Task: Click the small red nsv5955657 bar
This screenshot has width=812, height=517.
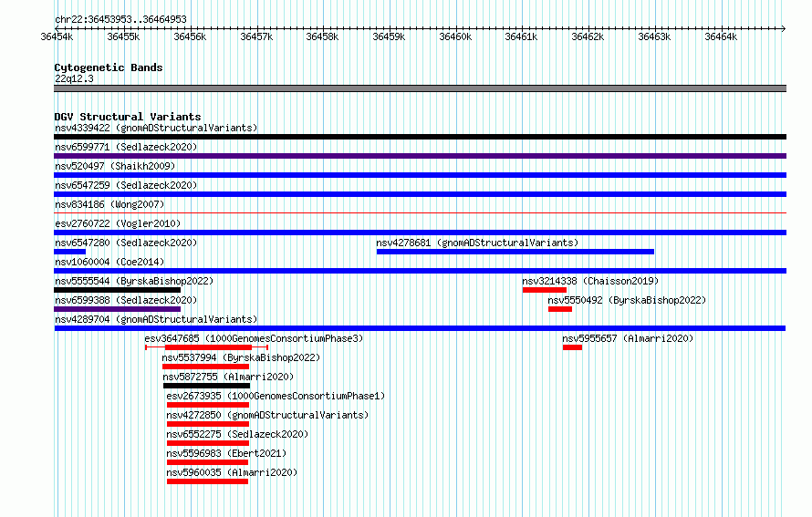Action: (x=572, y=347)
